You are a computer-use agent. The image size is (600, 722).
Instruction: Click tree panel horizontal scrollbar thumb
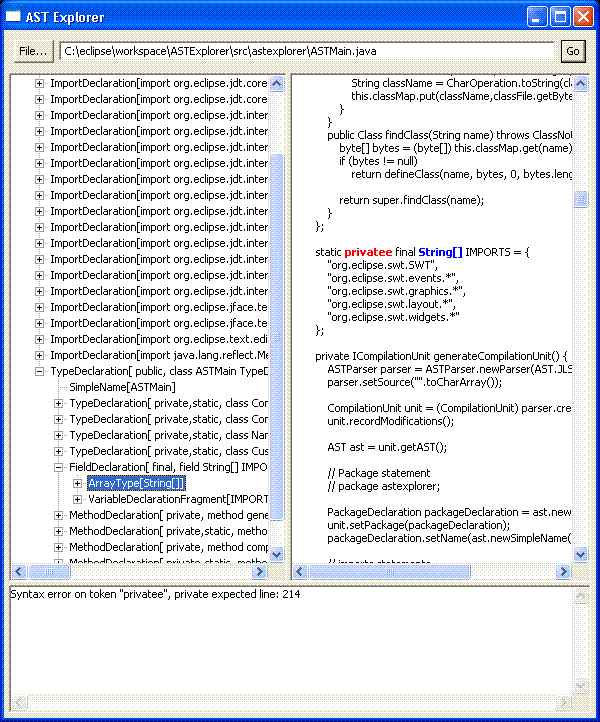tap(49, 571)
